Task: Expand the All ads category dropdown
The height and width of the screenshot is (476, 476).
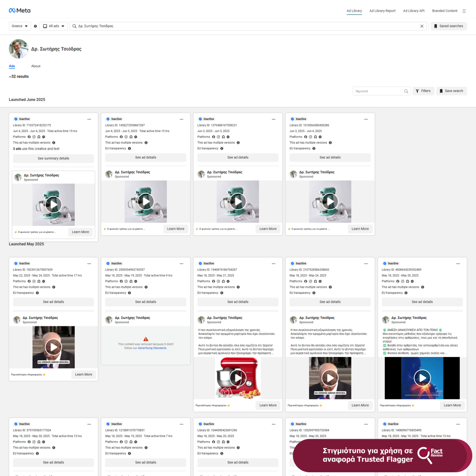Action: pos(53,26)
